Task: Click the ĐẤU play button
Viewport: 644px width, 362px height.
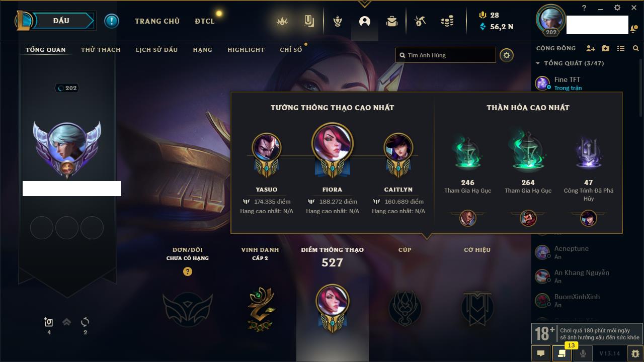Action: [62, 21]
